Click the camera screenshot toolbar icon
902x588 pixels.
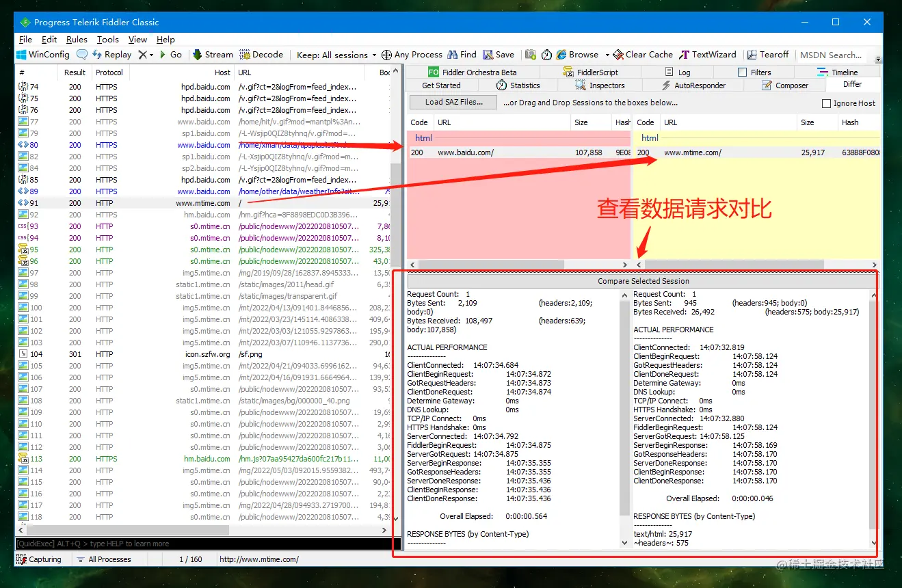[531, 55]
